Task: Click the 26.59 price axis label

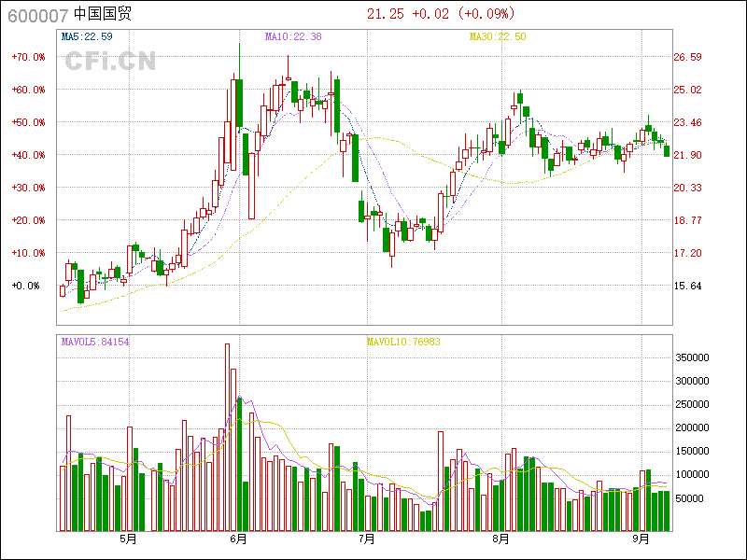Action: click(688, 57)
